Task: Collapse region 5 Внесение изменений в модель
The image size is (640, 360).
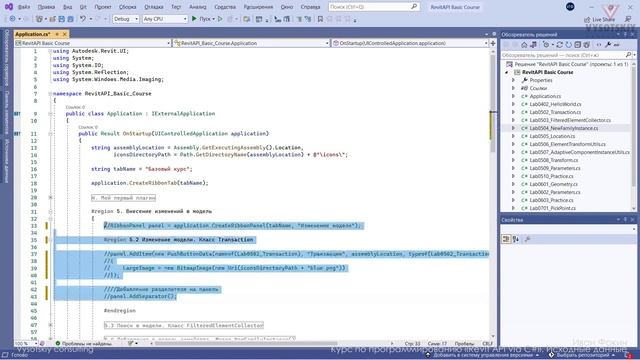Action: pos(50,211)
